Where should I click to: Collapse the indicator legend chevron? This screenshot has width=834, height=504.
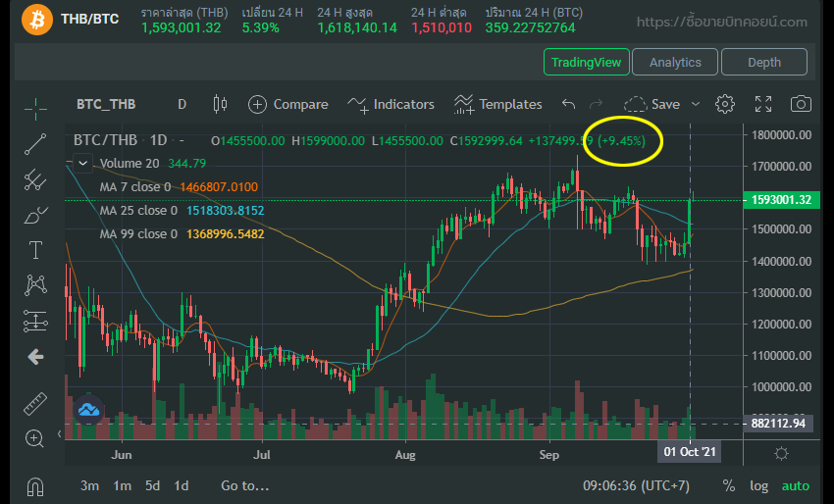click(83, 163)
